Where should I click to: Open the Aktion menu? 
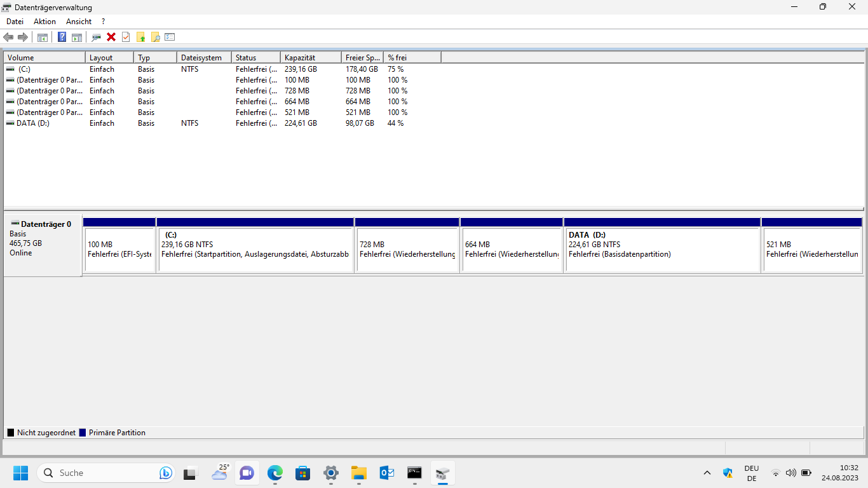[44, 22]
